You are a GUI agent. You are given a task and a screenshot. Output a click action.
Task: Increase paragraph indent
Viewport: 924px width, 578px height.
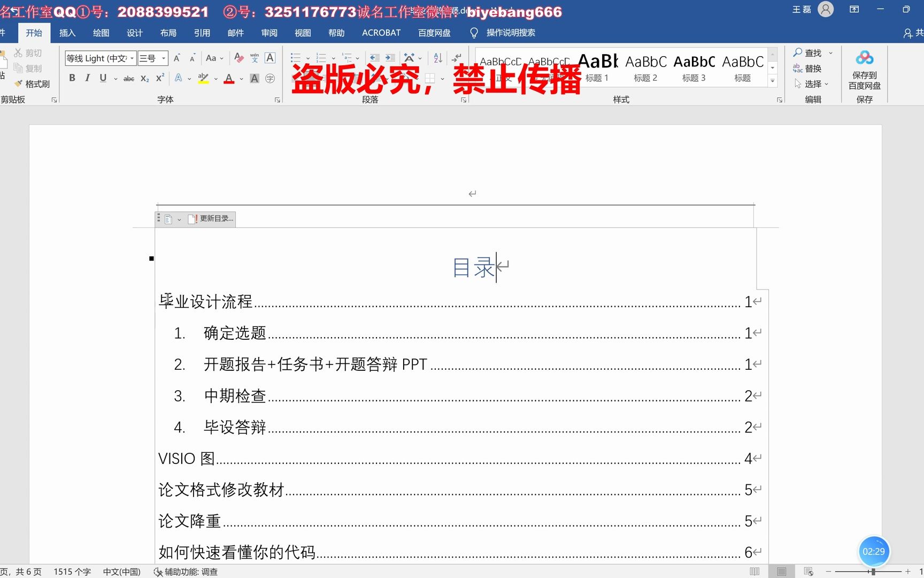[390, 58]
